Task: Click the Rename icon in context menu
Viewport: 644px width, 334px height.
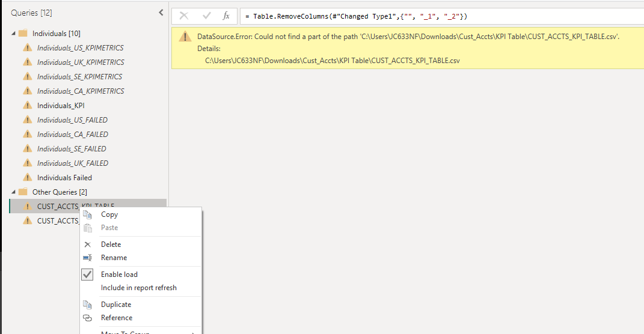Action: coord(87,258)
